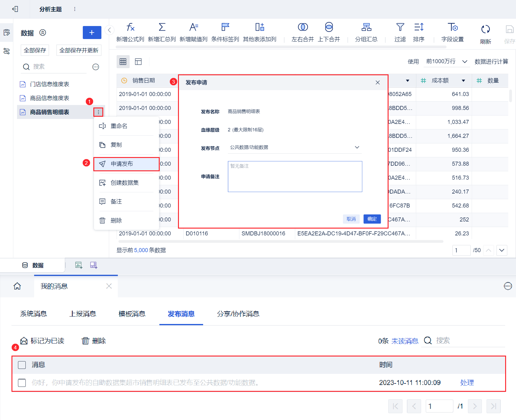Cancel the 发布申请 dialog with 取消
The height and width of the screenshot is (420, 516).
pos(351,219)
